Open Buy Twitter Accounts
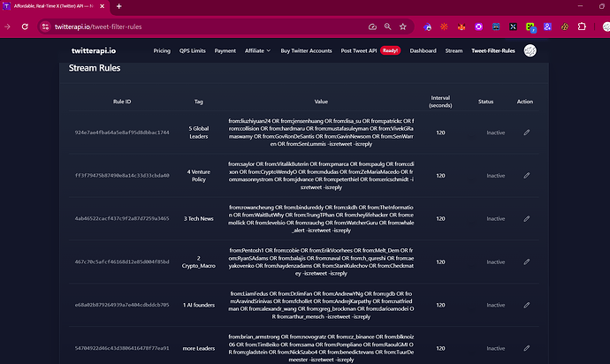The image size is (610, 364). click(306, 50)
